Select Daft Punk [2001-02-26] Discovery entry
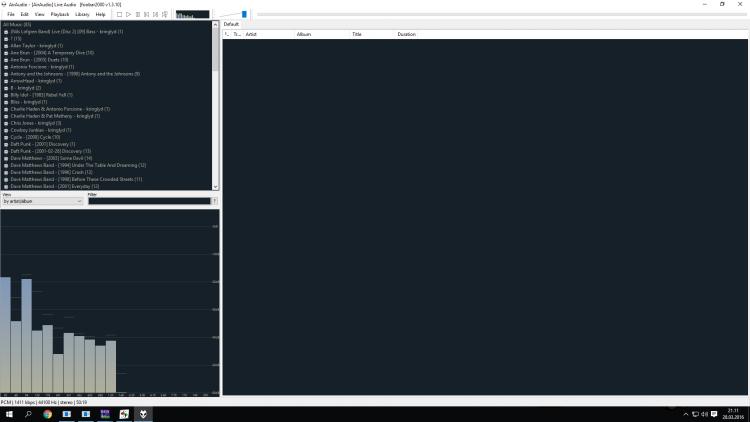The width and height of the screenshot is (750, 422). pos(51,151)
